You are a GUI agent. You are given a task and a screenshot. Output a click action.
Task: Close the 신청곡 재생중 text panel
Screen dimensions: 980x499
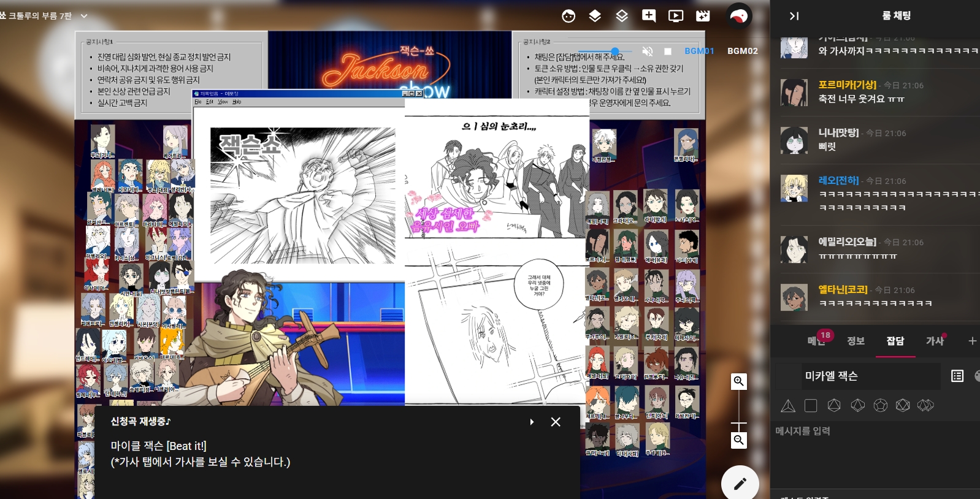coord(556,422)
